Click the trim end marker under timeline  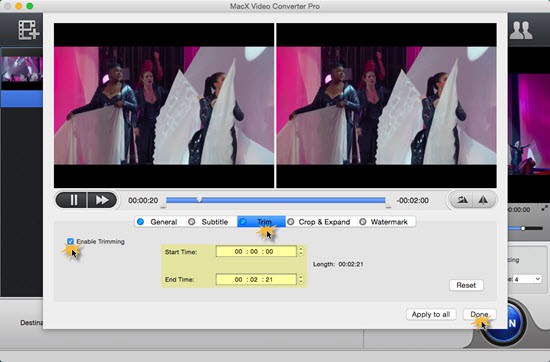388,206
